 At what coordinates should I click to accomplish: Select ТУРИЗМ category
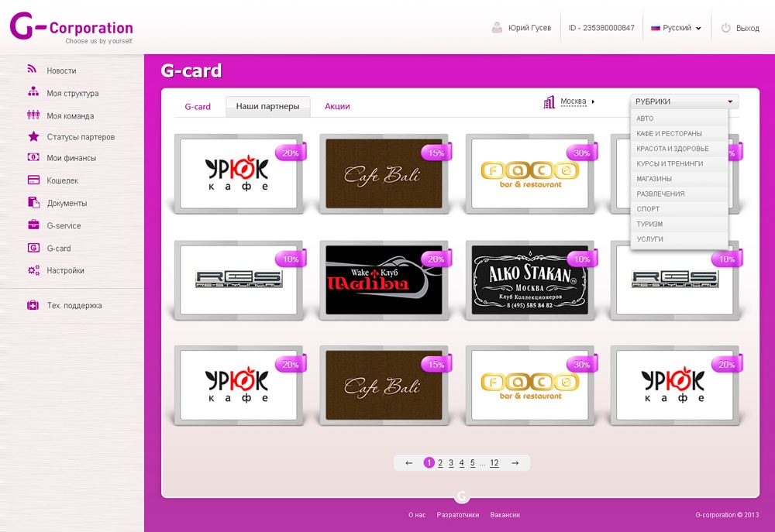click(679, 224)
